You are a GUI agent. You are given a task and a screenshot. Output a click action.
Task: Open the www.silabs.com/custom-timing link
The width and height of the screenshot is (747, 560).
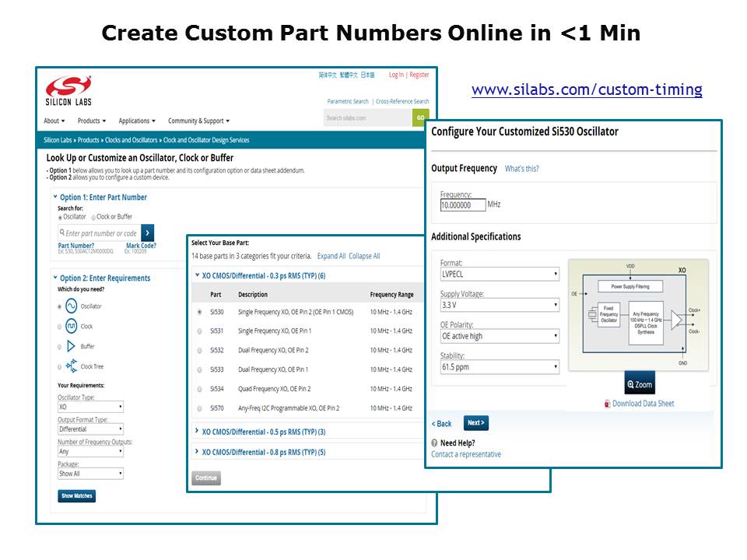point(587,89)
